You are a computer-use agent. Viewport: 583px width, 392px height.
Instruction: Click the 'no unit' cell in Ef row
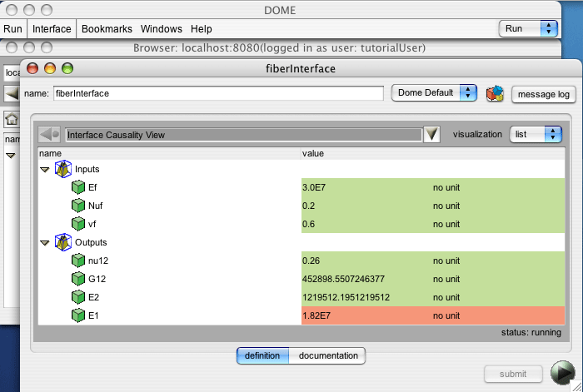coord(446,187)
